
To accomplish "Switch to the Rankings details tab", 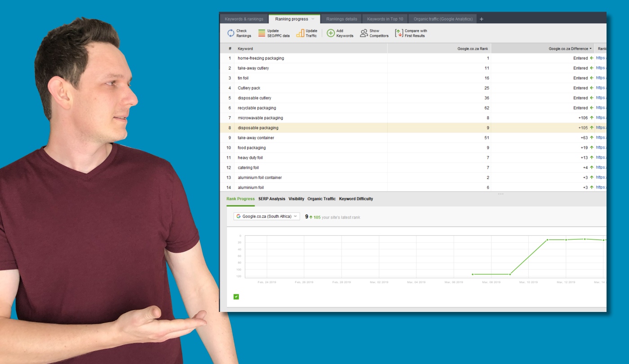I will point(341,19).
